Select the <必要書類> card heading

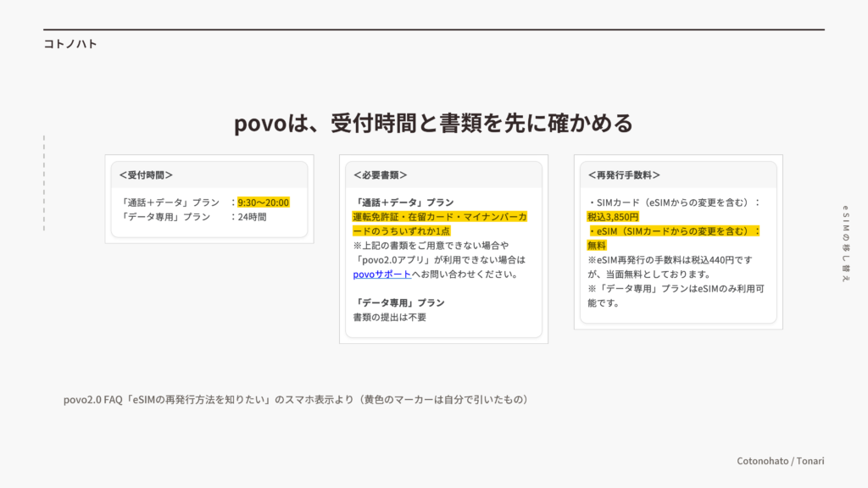click(381, 175)
